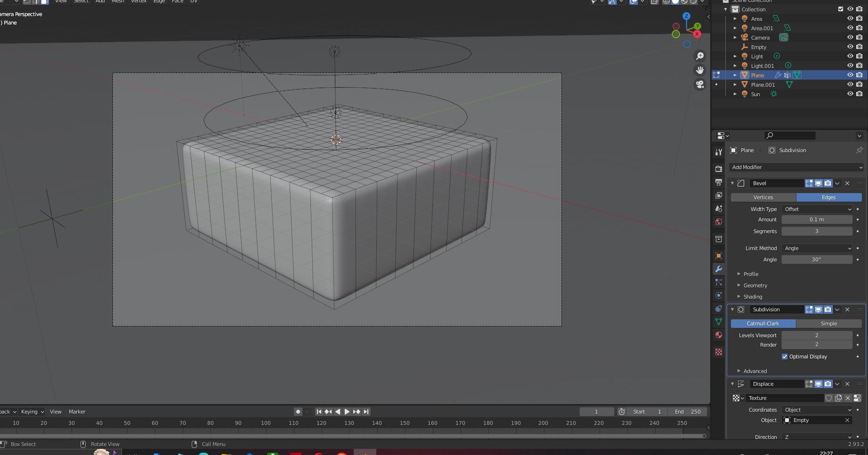The height and width of the screenshot is (455, 868).
Task: Toggle camera view with the camera gizmo
Action: (x=700, y=84)
